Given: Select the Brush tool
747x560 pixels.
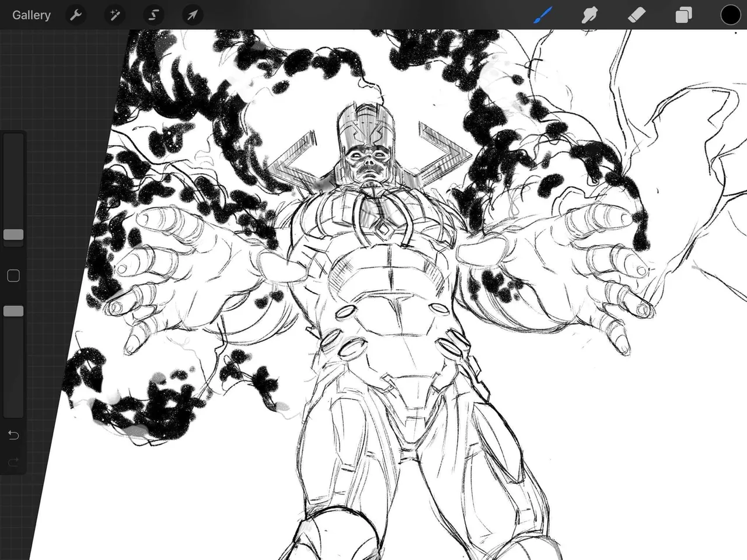Looking at the screenshot, I should click(543, 15).
